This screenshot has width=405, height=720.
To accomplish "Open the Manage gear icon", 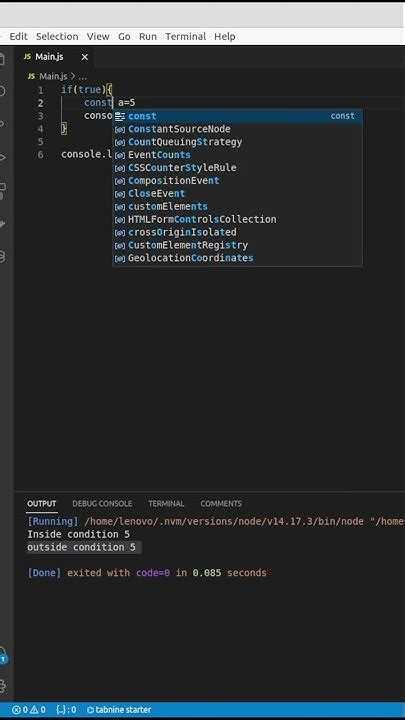I will click(x=3, y=686).
